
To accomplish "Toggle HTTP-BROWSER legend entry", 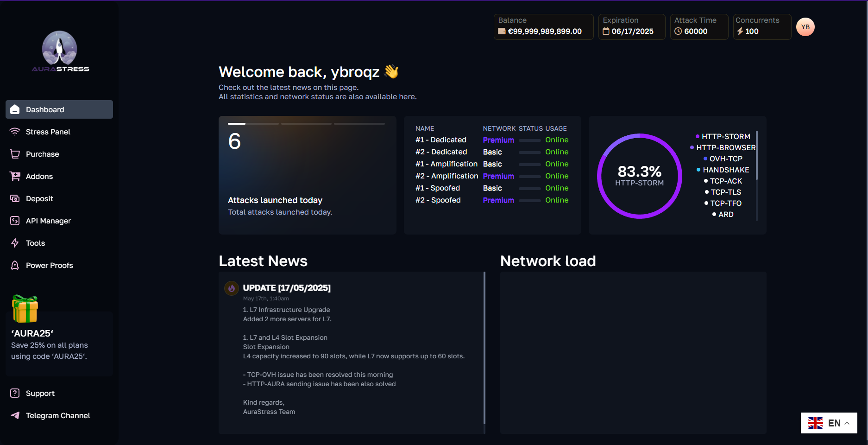I will (723, 147).
